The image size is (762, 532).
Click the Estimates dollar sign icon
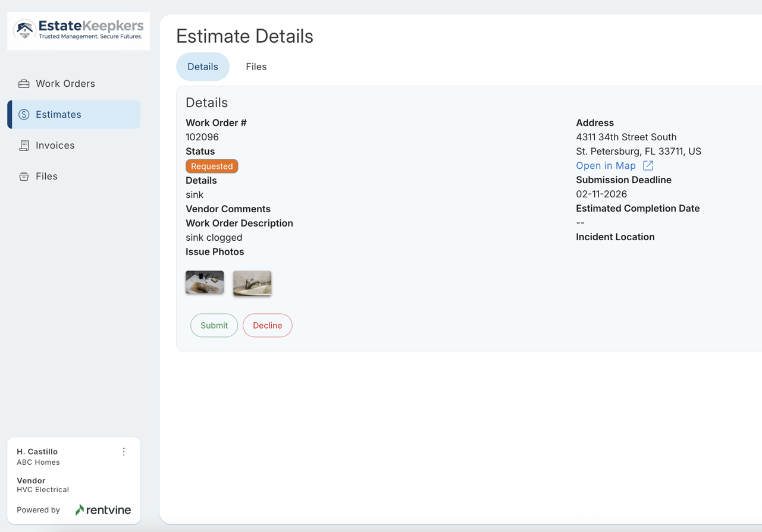pos(24,115)
